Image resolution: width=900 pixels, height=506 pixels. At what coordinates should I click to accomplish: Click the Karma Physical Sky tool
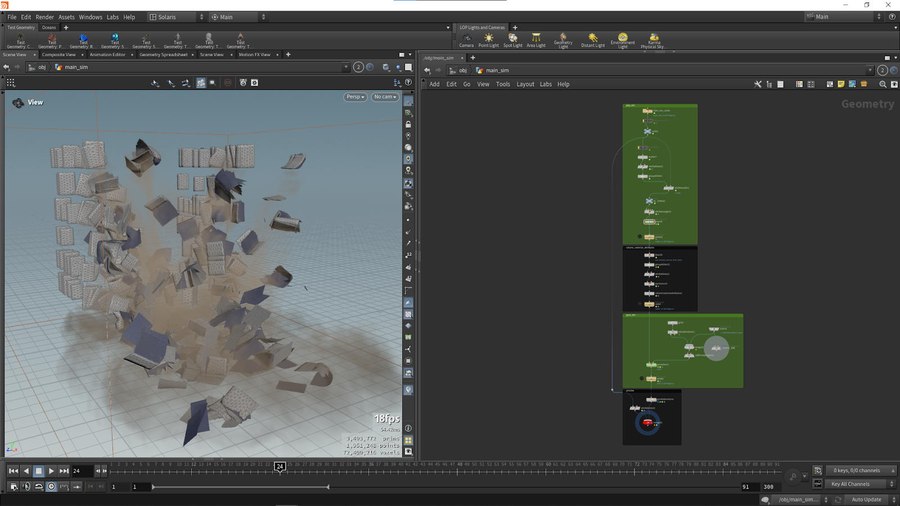point(652,40)
